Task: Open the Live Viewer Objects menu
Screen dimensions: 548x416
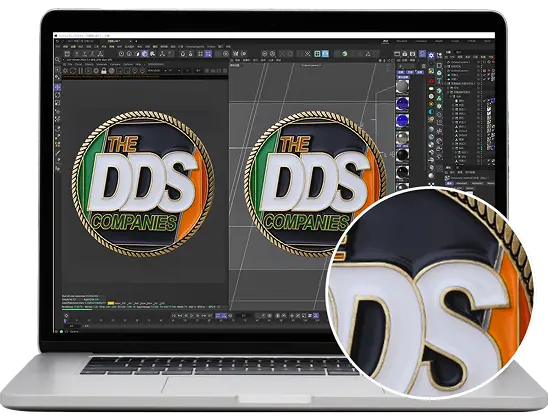Action: pyautogui.click(x=89, y=65)
